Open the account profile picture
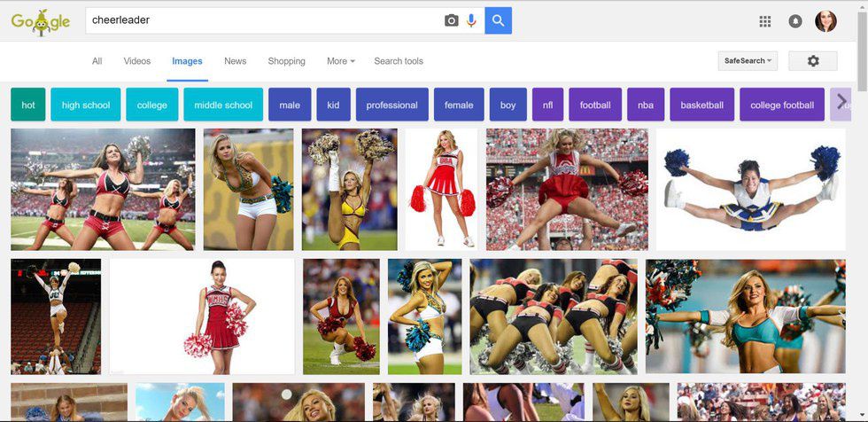Viewport: 868px width, 422px height. [825, 21]
